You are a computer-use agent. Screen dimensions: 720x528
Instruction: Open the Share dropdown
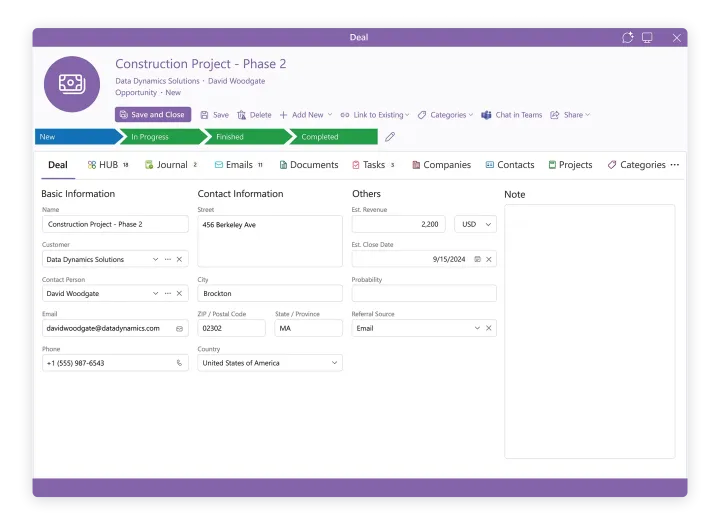coord(570,115)
